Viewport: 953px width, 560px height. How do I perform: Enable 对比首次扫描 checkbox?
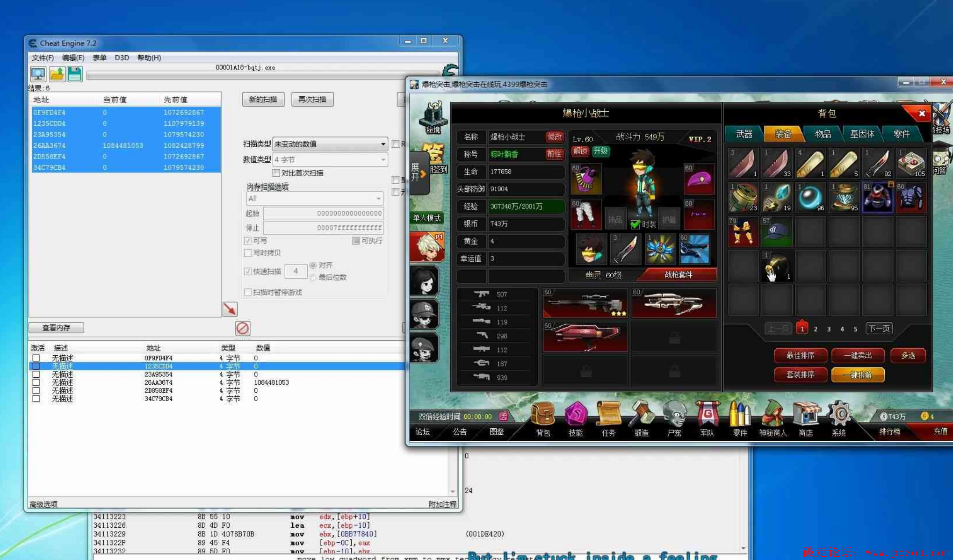[x=276, y=173]
